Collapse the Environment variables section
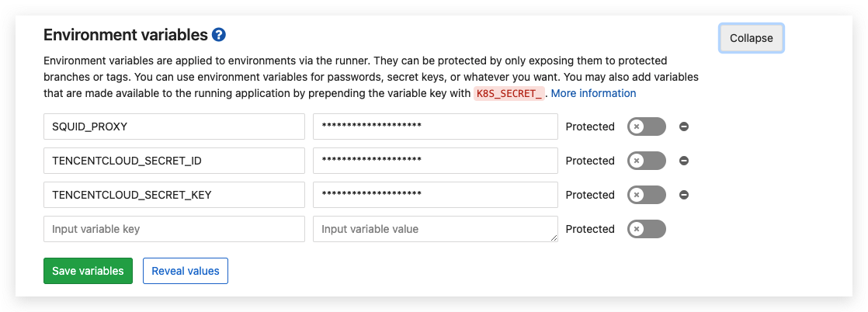The width and height of the screenshot is (868, 312). click(751, 38)
